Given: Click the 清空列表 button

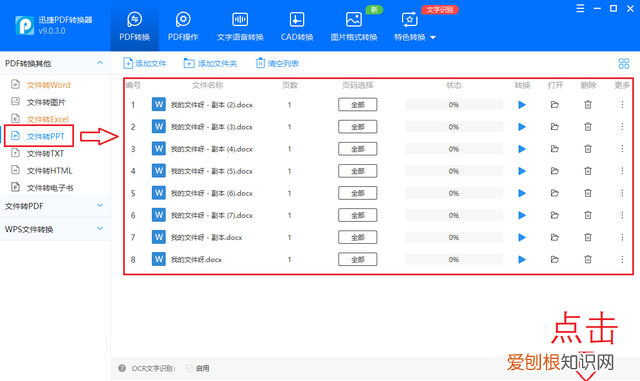Looking at the screenshot, I should [x=277, y=63].
